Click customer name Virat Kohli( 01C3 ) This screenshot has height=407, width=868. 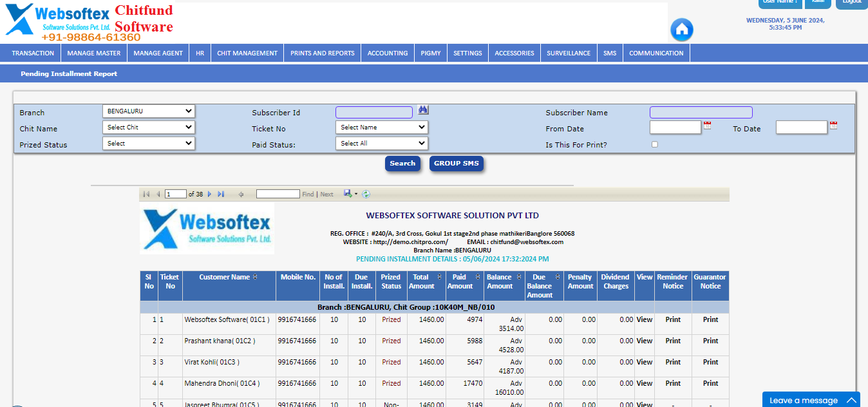(x=212, y=362)
